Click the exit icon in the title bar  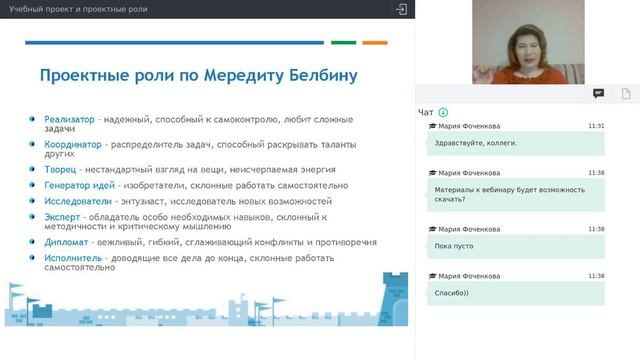point(402,9)
